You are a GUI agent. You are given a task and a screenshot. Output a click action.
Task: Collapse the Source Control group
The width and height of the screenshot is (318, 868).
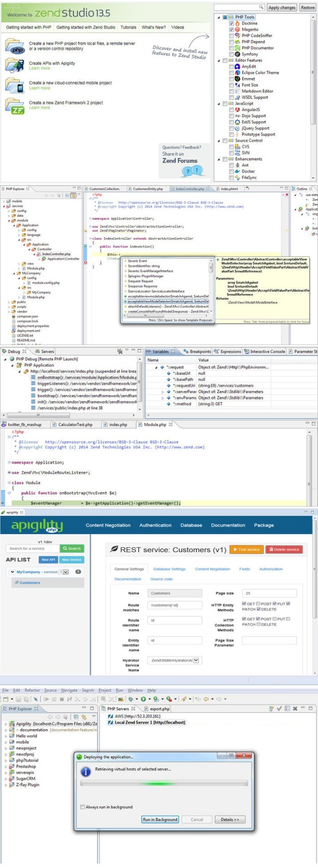coord(219,140)
